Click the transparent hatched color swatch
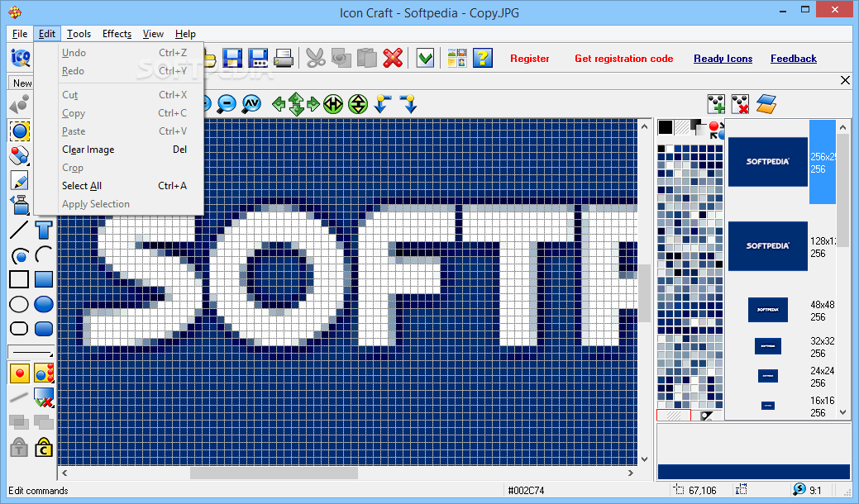The height and width of the screenshot is (504, 859). pyautogui.click(x=681, y=127)
